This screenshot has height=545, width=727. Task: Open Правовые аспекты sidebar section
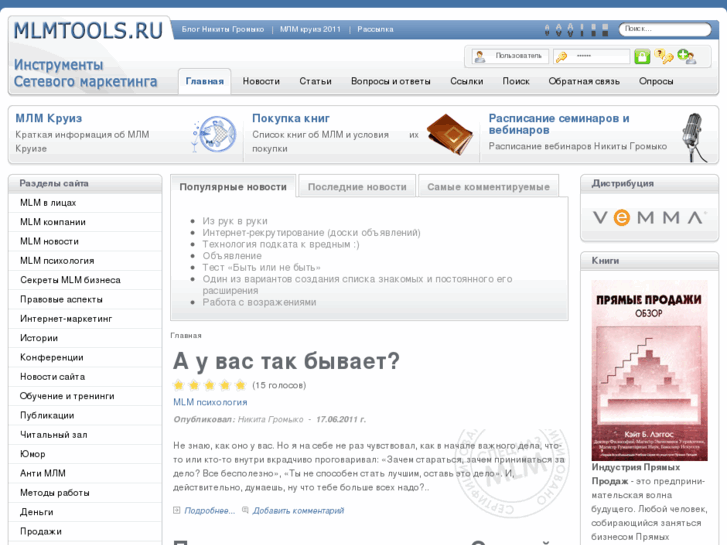click(x=85, y=300)
